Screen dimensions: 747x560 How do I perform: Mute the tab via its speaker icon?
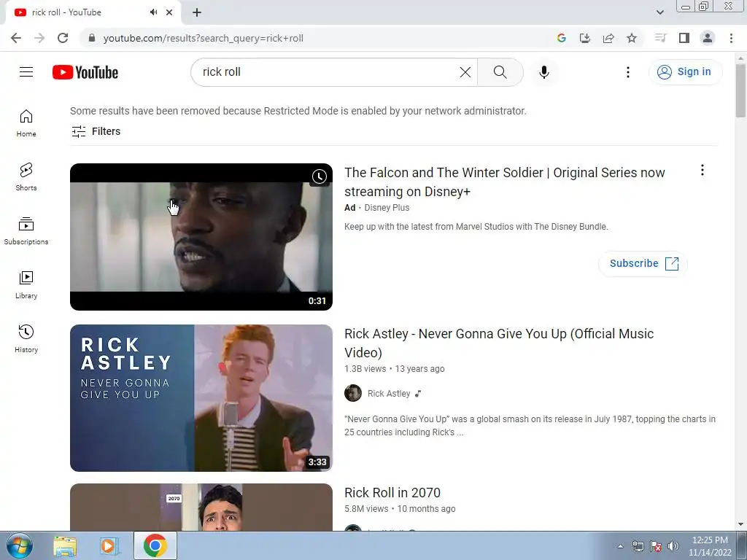click(153, 12)
